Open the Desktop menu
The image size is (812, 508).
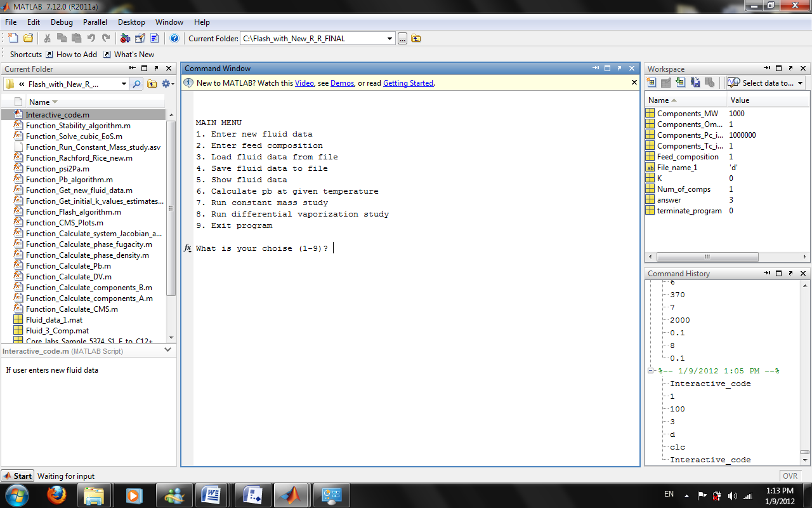[131, 22]
